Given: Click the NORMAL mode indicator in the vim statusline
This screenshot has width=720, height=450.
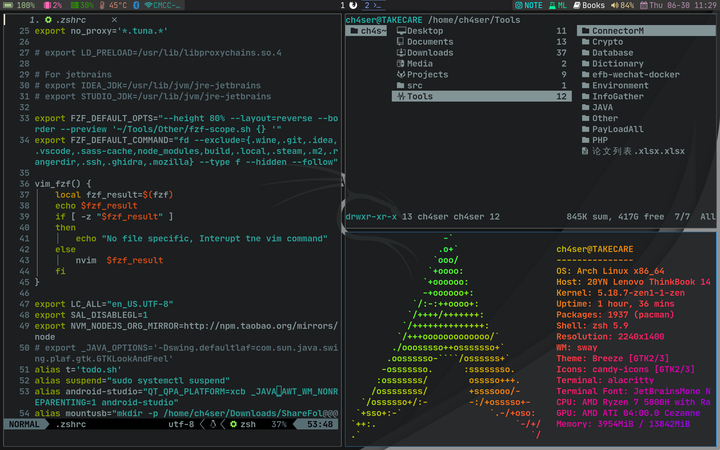Looking at the screenshot, I should [x=24, y=424].
